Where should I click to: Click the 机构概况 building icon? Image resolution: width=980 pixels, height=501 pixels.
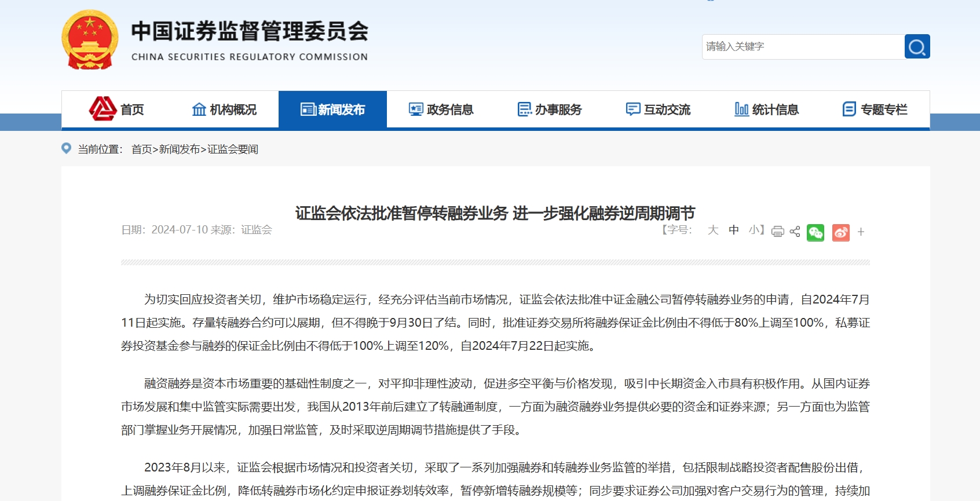coord(199,109)
